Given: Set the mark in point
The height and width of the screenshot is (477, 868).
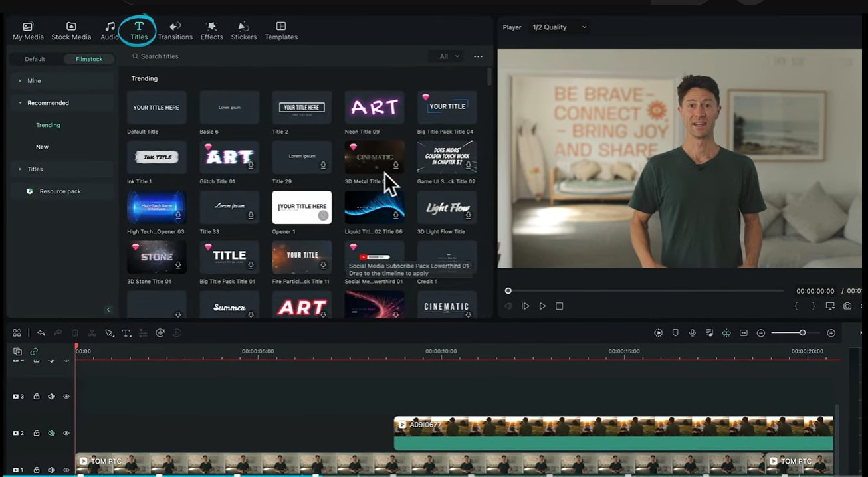Looking at the screenshot, I should 796,306.
